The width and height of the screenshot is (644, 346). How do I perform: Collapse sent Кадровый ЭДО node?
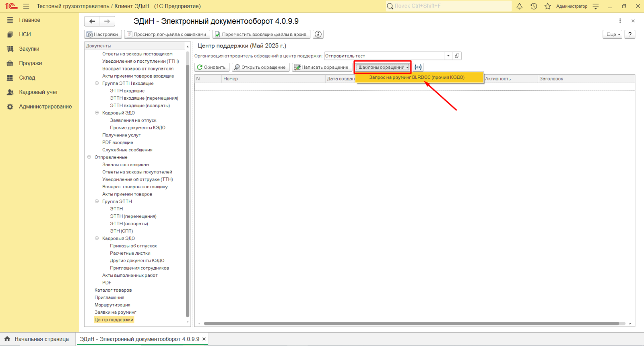tap(97, 238)
